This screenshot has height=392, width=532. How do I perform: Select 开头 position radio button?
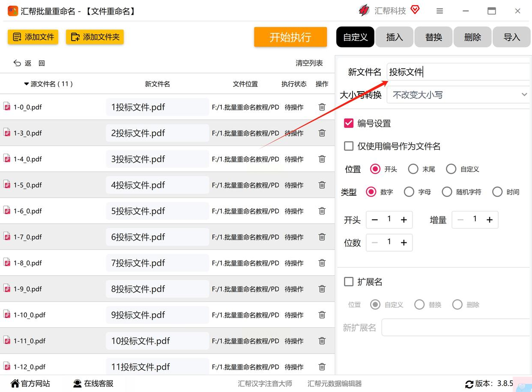pos(375,169)
